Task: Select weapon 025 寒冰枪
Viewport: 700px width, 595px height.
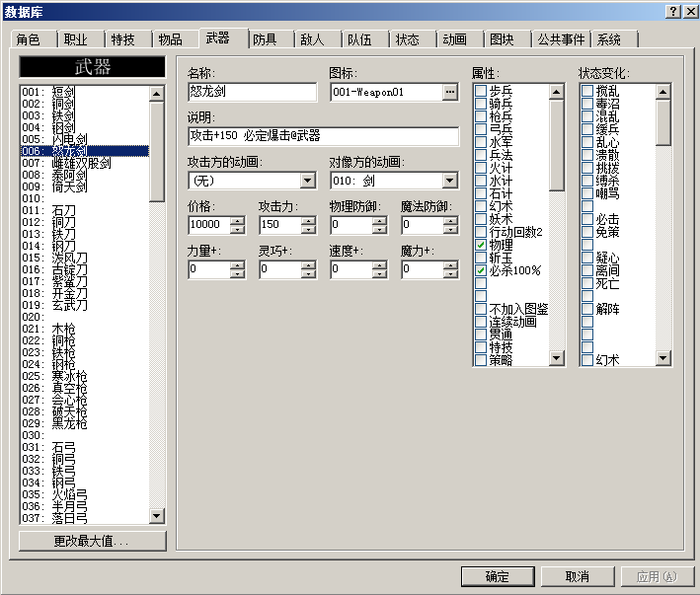Action: (x=85, y=376)
